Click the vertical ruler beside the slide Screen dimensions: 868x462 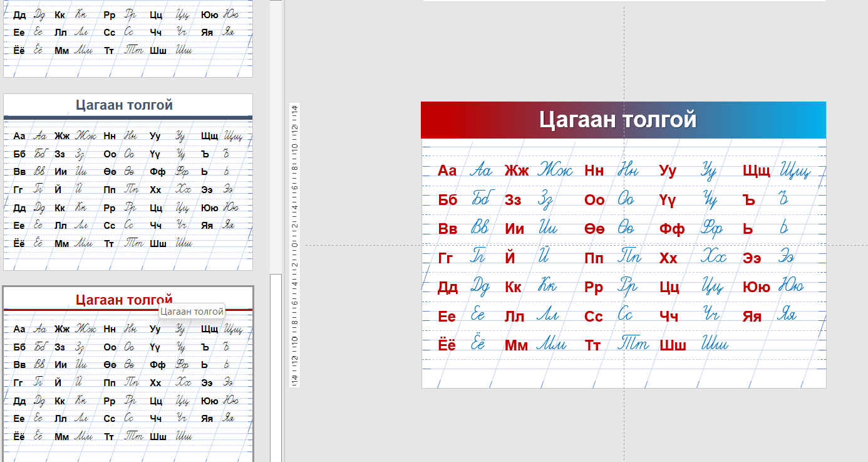coord(294,245)
